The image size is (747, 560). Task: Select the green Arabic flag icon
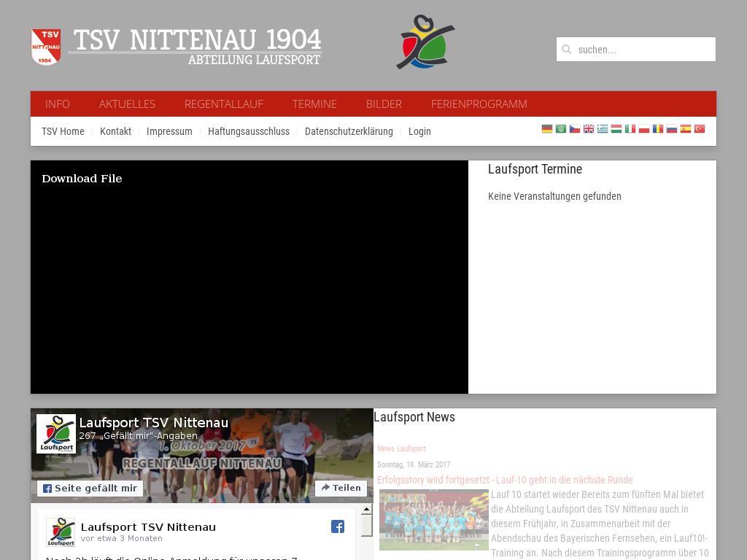(x=561, y=129)
